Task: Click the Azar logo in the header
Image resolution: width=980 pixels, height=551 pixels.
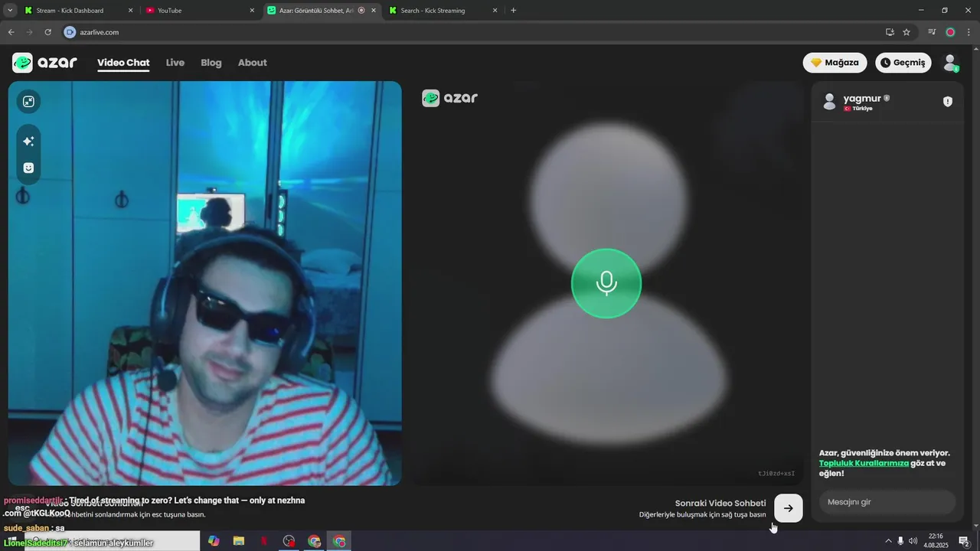Action: 44,63
